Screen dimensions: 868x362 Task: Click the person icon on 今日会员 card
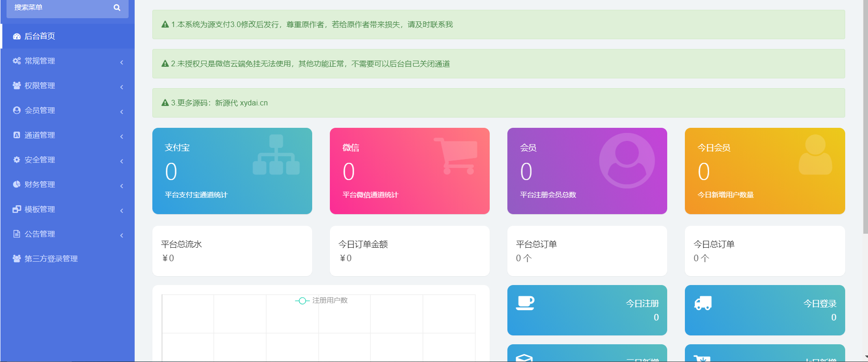tap(815, 155)
